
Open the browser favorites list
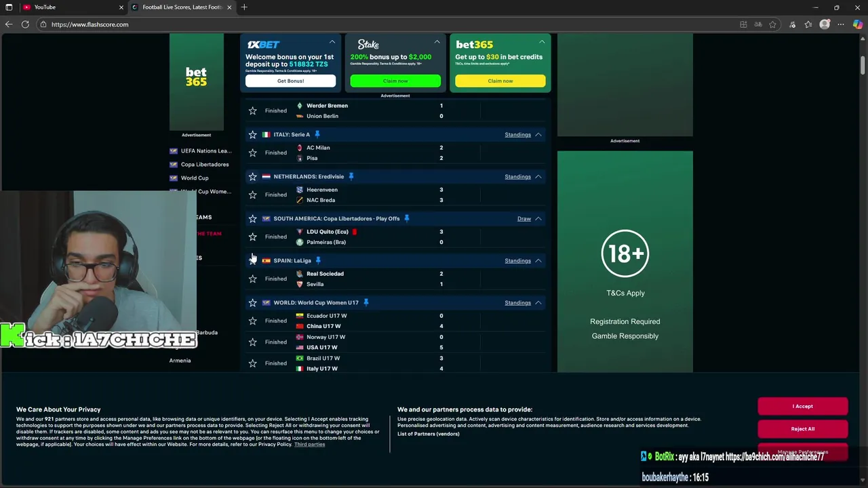(x=808, y=24)
